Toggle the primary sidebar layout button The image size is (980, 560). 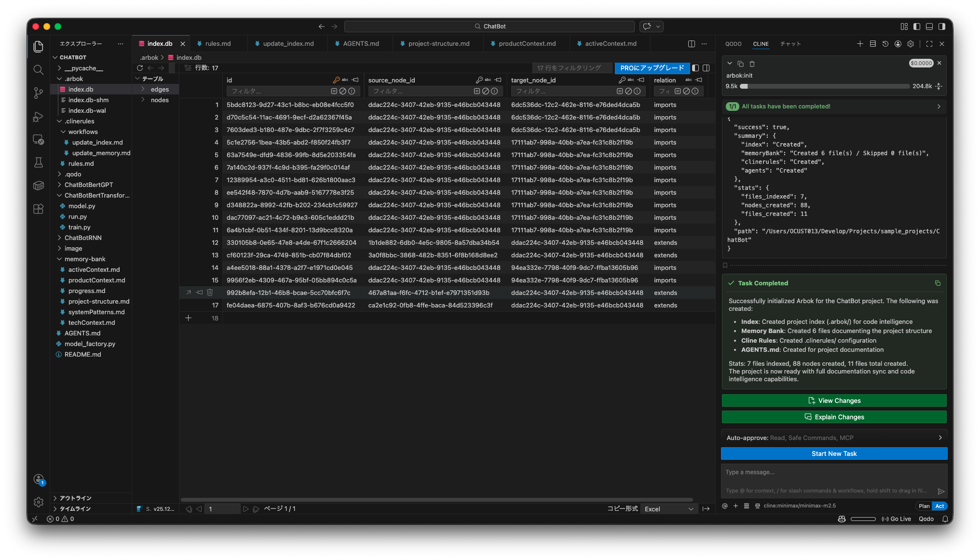916,27
